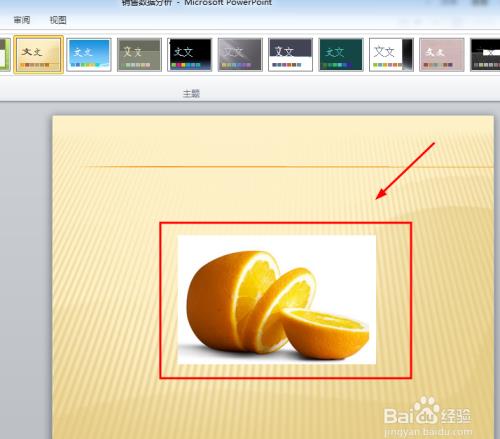Apply the dark teal theme thumbnail
Image resolution: width=500 pixels, height=439 pixels.
(x=341, y=55)
